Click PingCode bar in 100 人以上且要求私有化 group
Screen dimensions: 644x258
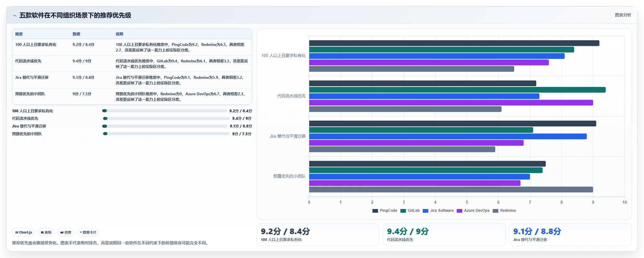(x=454, y=43)
